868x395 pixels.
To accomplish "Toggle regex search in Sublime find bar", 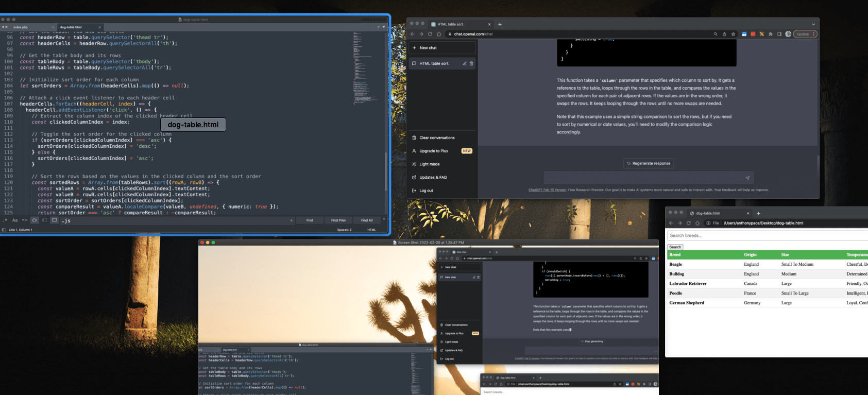I will coord(6,220).
